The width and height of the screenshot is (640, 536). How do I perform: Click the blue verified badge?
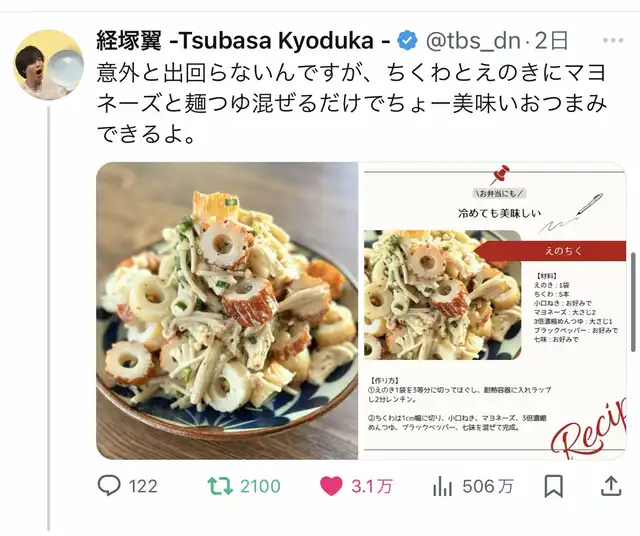coord(407,40)
